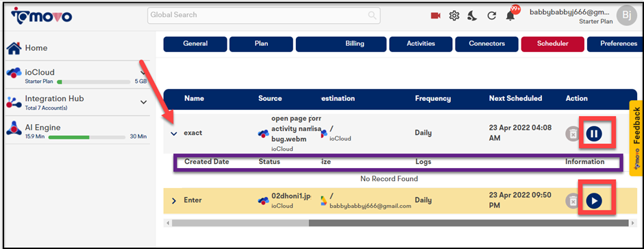Collapse the exact schedule row
Screen dimensions: 644x249
click(174, 134)
